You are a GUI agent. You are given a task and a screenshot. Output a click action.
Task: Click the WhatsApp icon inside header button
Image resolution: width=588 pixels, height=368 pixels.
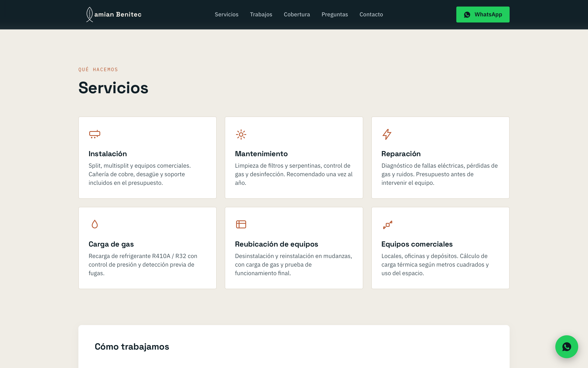click(x=467, y=15)
